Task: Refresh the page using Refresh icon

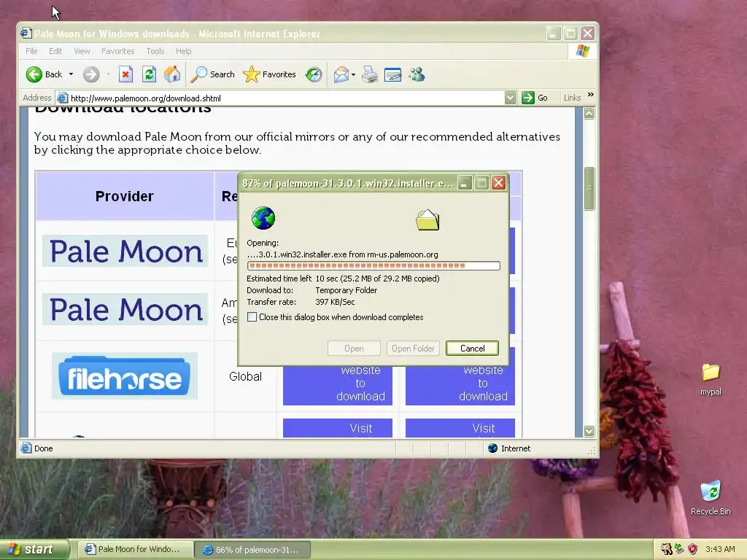Action: click(149, 74)
